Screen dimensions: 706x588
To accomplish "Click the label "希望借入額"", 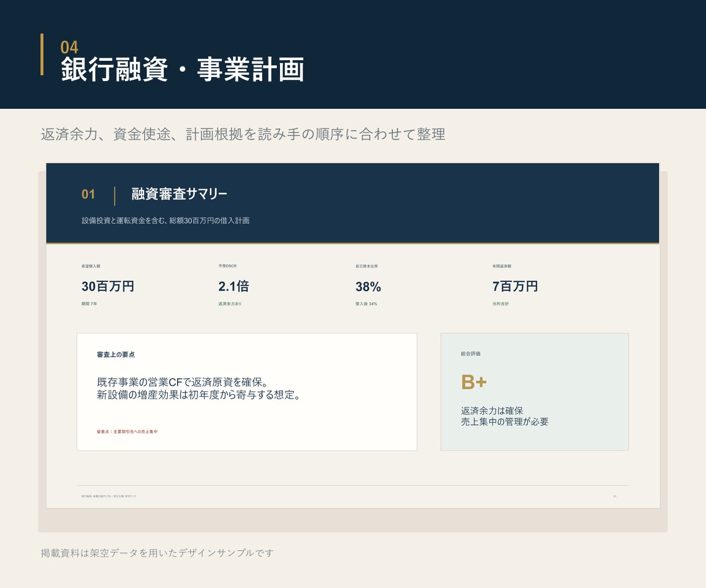I will (91, 266).
